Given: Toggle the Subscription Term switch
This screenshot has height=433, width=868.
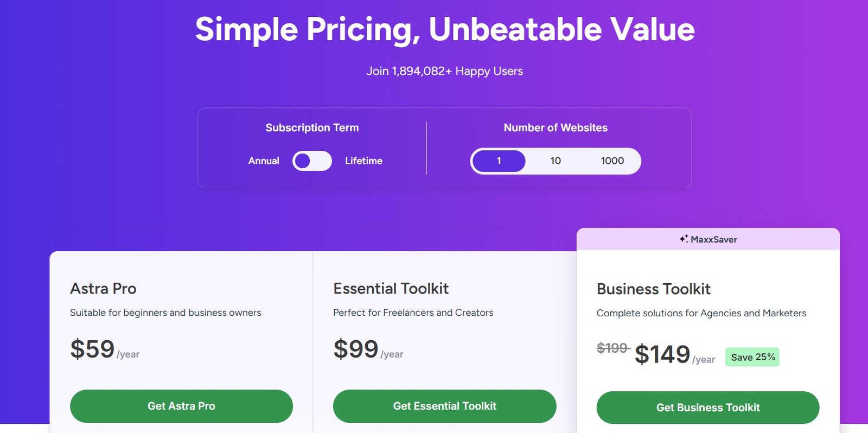Looking at the screenshot, I should (312, 161).
